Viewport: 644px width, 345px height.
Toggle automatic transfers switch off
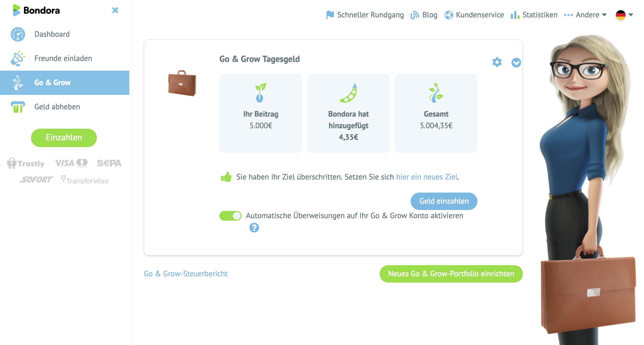tap(230, 216)
